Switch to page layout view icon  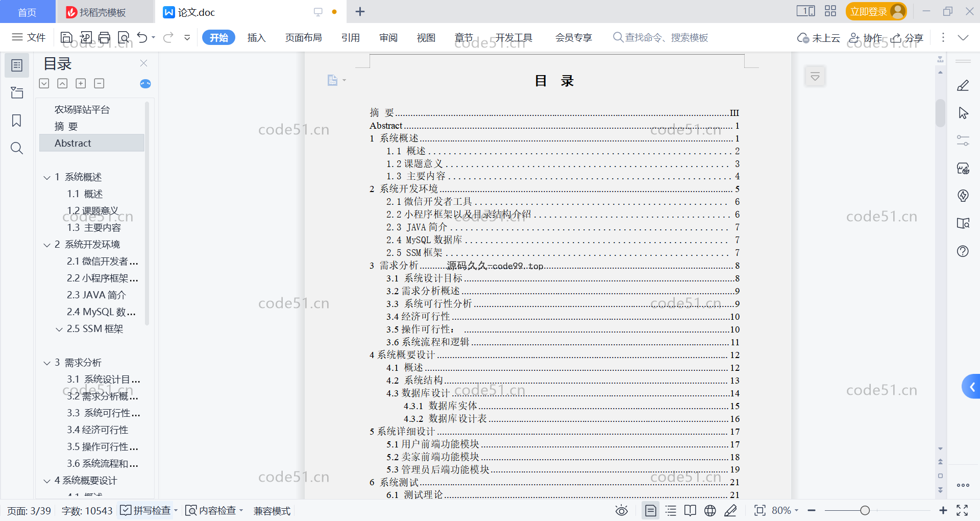pyautogui.click(x=651, y=511)
